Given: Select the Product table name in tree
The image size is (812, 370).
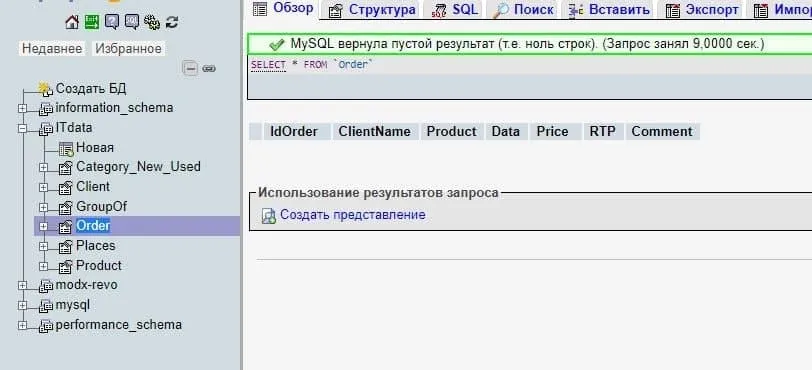Looking at the screenshot, I should tap(98, 265).
